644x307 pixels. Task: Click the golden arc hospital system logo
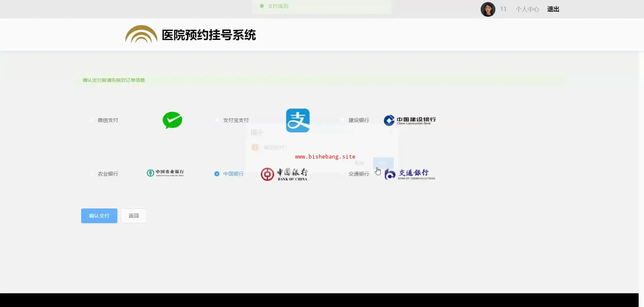tap(141, 34)
